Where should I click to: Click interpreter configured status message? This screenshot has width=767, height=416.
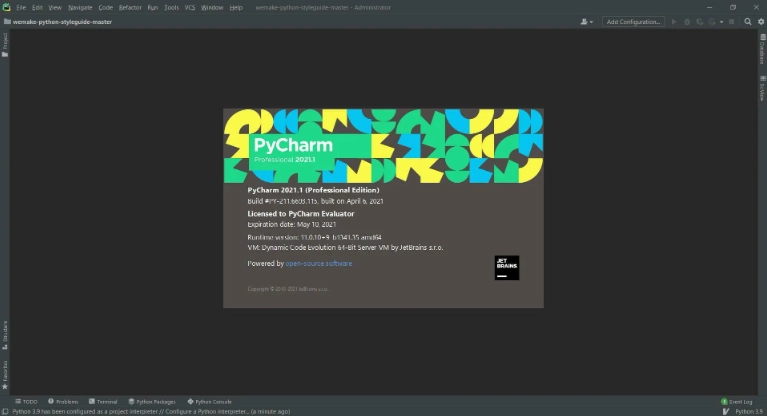[151, 412]
